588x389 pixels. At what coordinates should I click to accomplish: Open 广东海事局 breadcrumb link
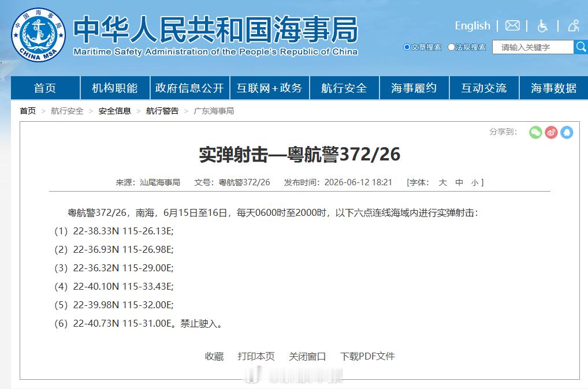tap(214, 111)
